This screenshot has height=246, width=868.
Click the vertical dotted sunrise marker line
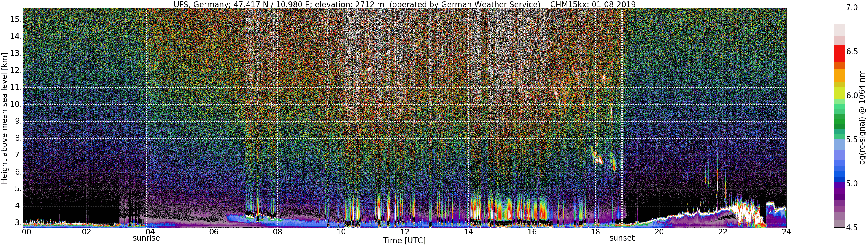(146, 118)
